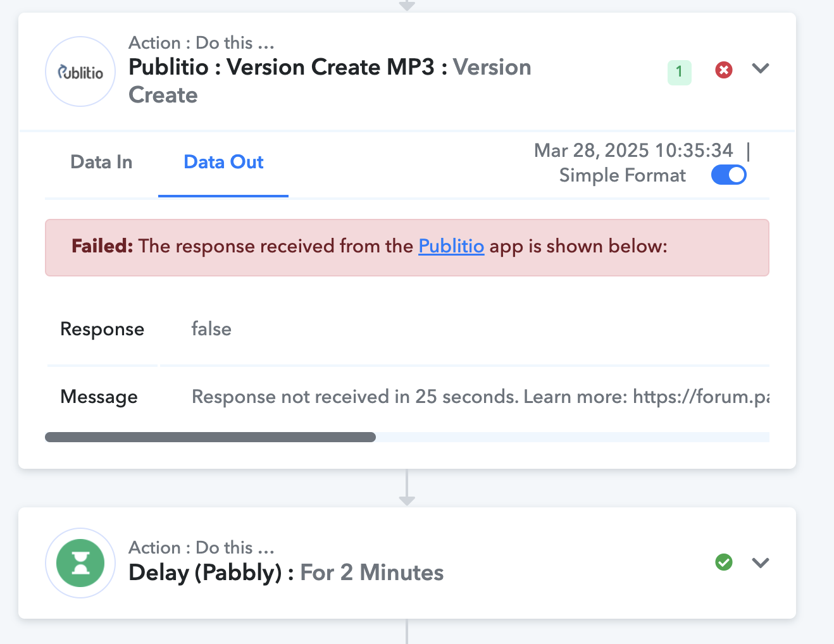The height and width of the screenshot is (644, 834).
Task: Select the Data Out tab
Action: click(223, 162)
